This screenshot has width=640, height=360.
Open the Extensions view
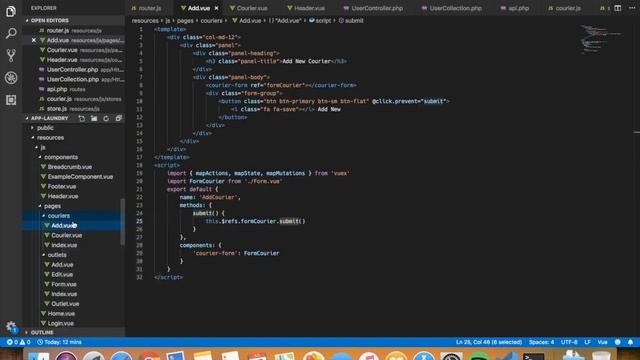coord(11,100)
